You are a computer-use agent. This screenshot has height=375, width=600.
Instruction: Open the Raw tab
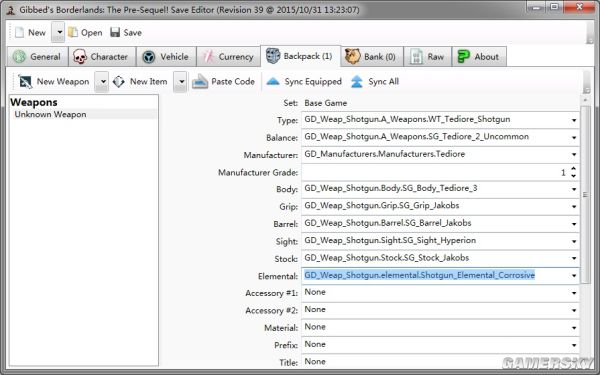click(x=427, y=57)
